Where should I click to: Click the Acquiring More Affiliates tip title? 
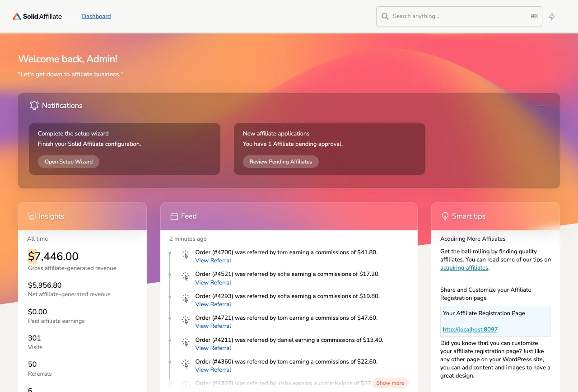click(473, 239)
